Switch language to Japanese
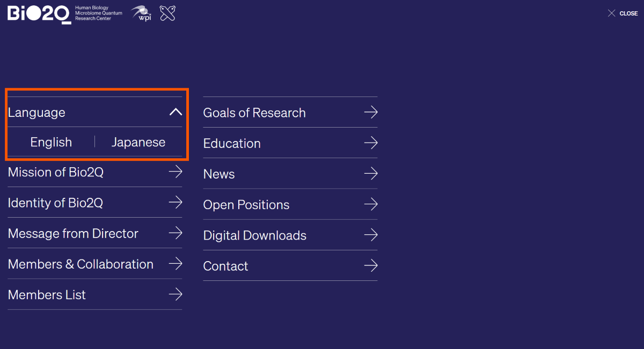This screenshot has height=349, width=644. coord(138,142)
